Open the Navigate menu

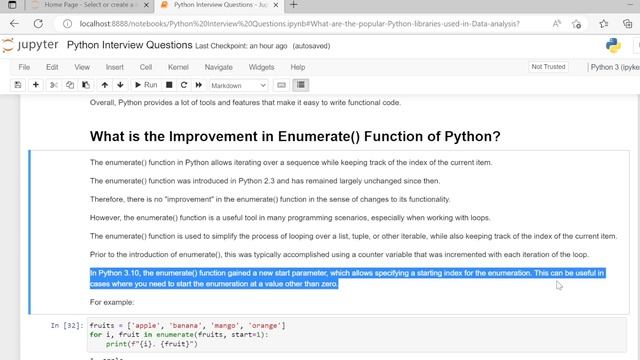(218, 67)
